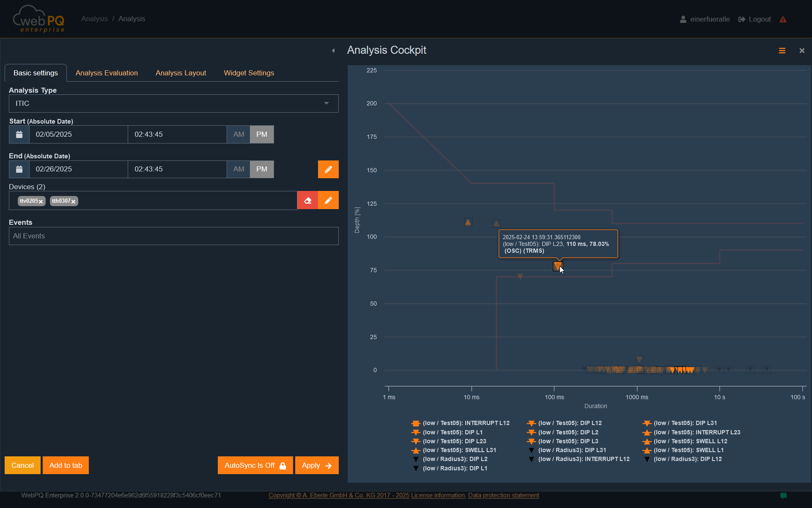Switch to the Analysis Evaluation tab
Screen dimensions: 812x508
(x=107, y=73)
